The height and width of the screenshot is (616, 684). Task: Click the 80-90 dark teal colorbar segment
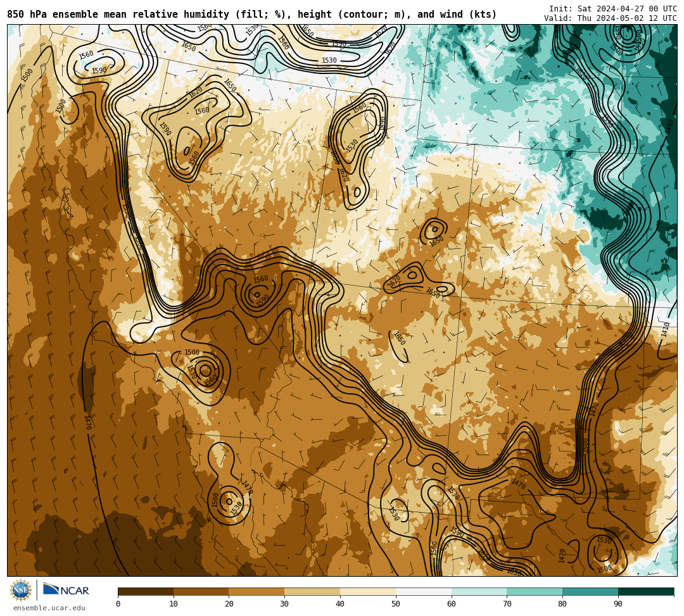pos(590,591)
